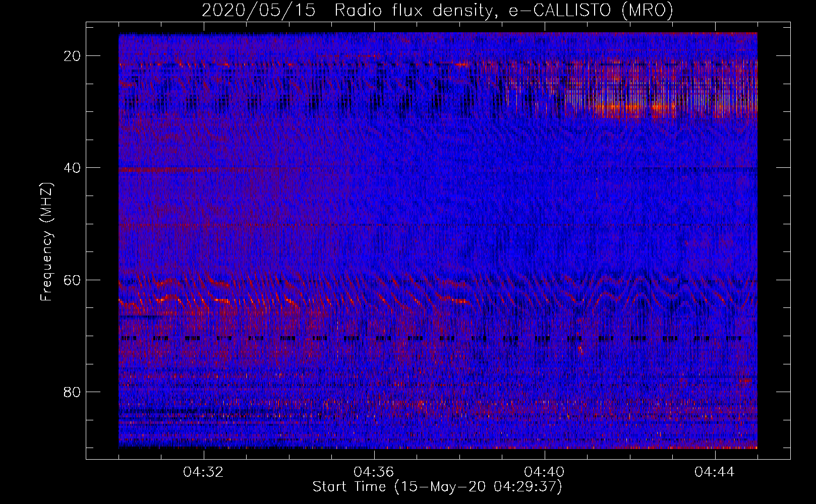
Task: Click the 80 frequency tick label
Action: (73, 392)
